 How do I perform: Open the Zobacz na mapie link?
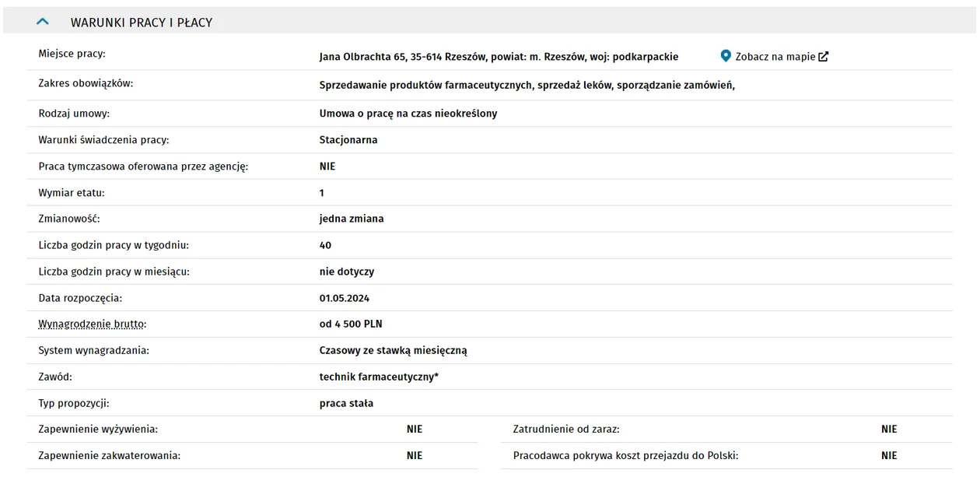775,57
